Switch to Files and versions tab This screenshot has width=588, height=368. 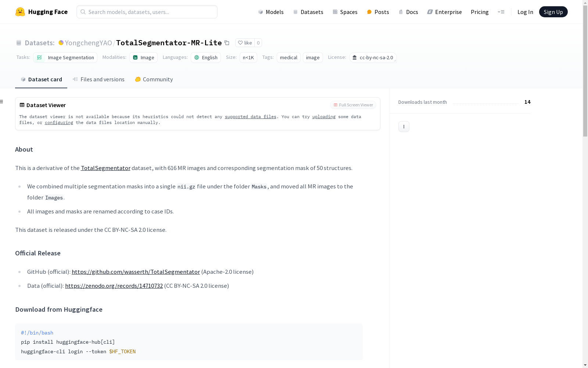pyautogui.click(x=98, y=79)
